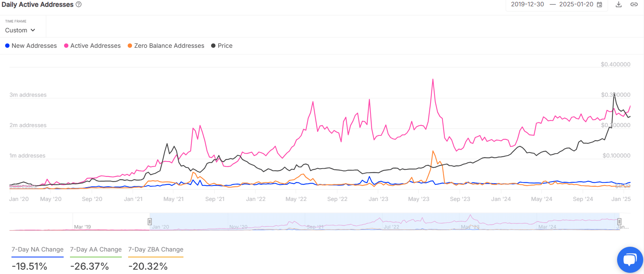This screenshot has width=644, height=274.
Task: Grab the left range navigator handle
Action: point(150,221)
